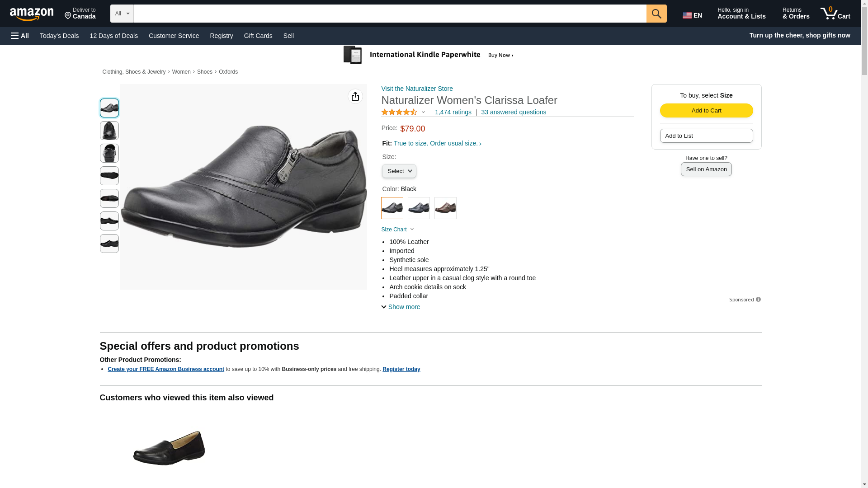This screenshot has height=488, width=868.
Task: Click the Amazon logo
Action: click(x=32, y=14)
